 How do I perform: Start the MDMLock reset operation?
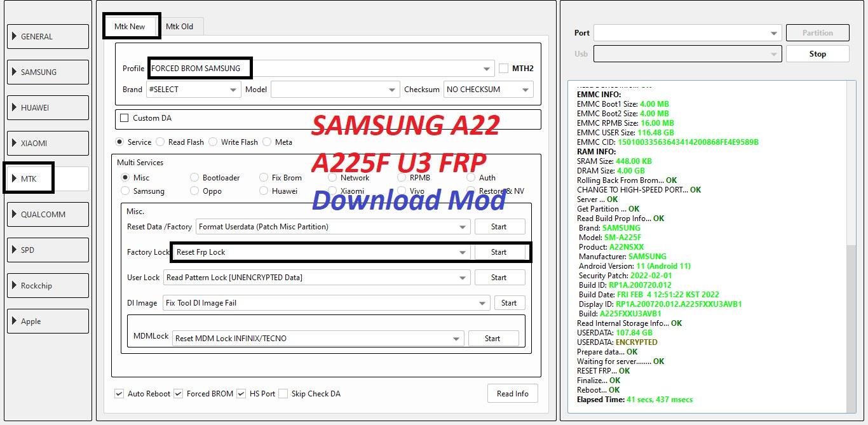pos(493,339)
